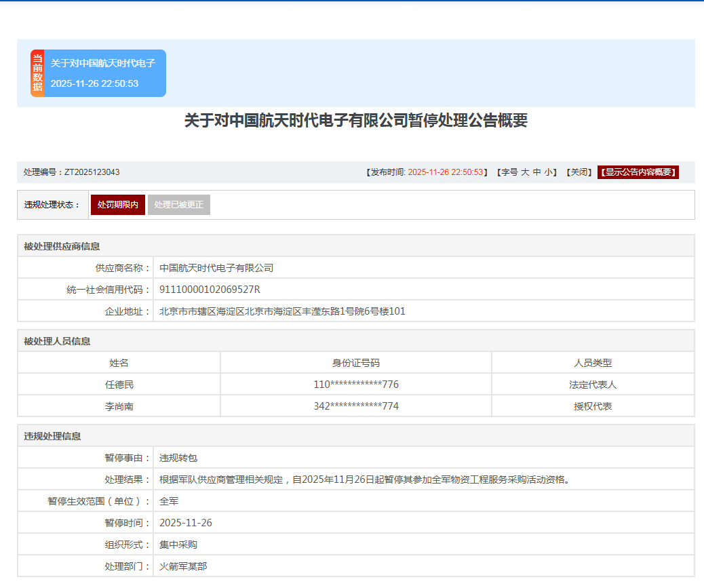Click the scope value 全军
Image resolution: width=704 pixels, height=588 pixels.
pyautogui.click(x=169, y=501)
